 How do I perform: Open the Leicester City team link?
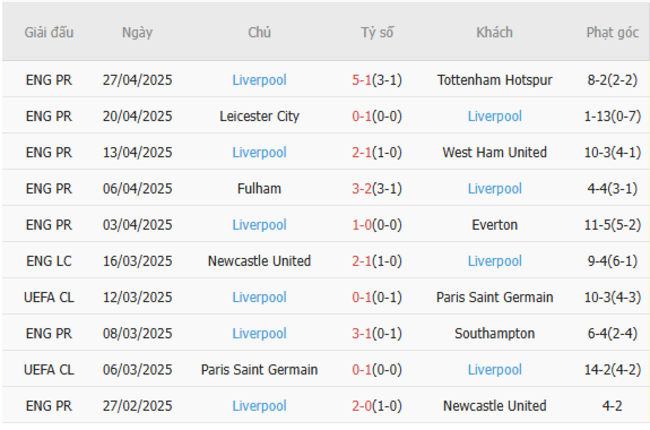point(259,116)
